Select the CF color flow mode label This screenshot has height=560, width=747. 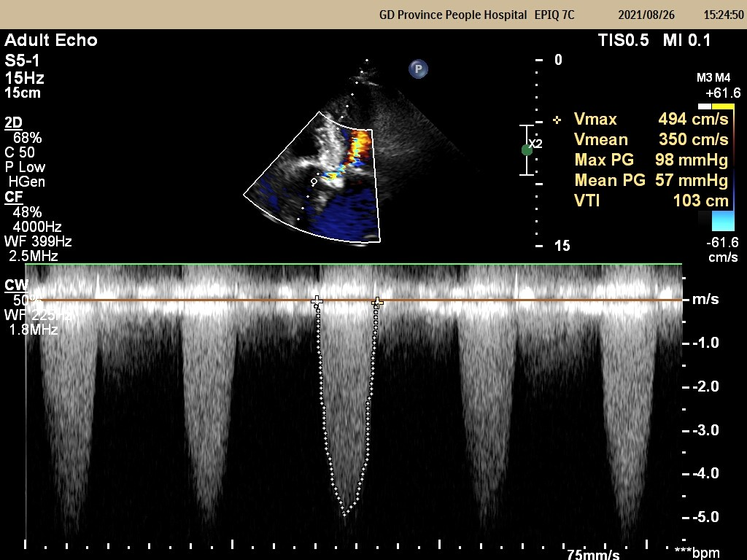pos(13,197)
